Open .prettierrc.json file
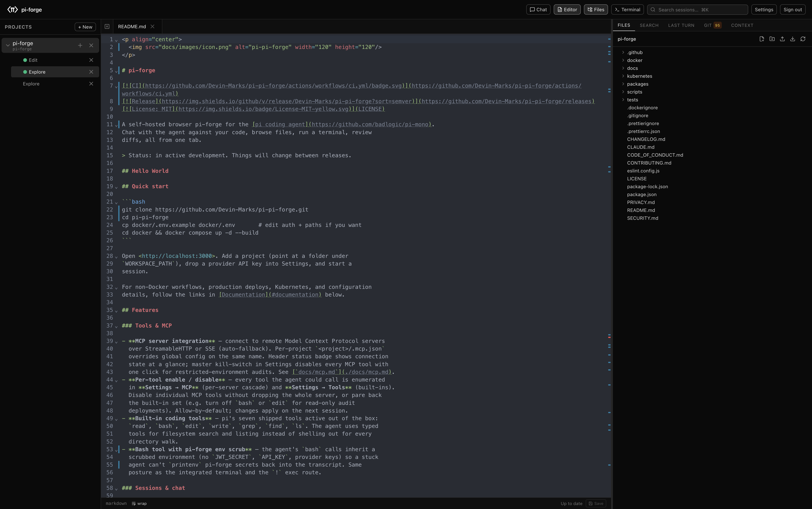Viewport: 812px width, 509px height. pyautogui.click(x=643, y=131)
